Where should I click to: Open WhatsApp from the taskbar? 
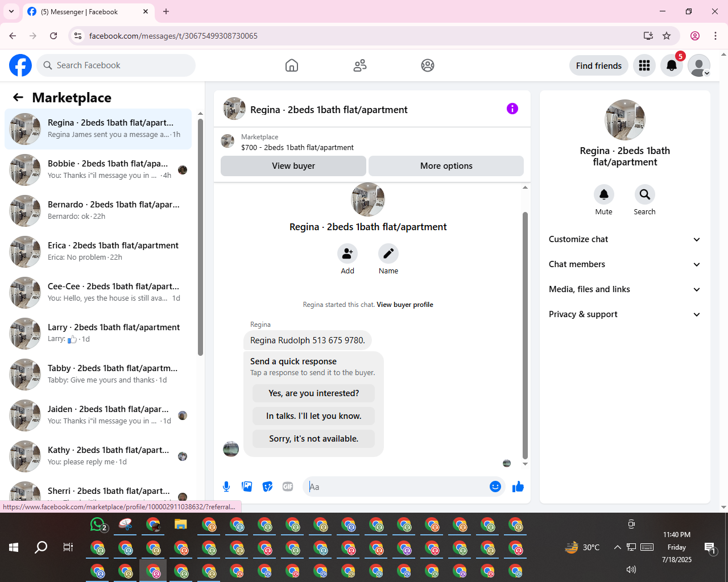coord(98,525)
